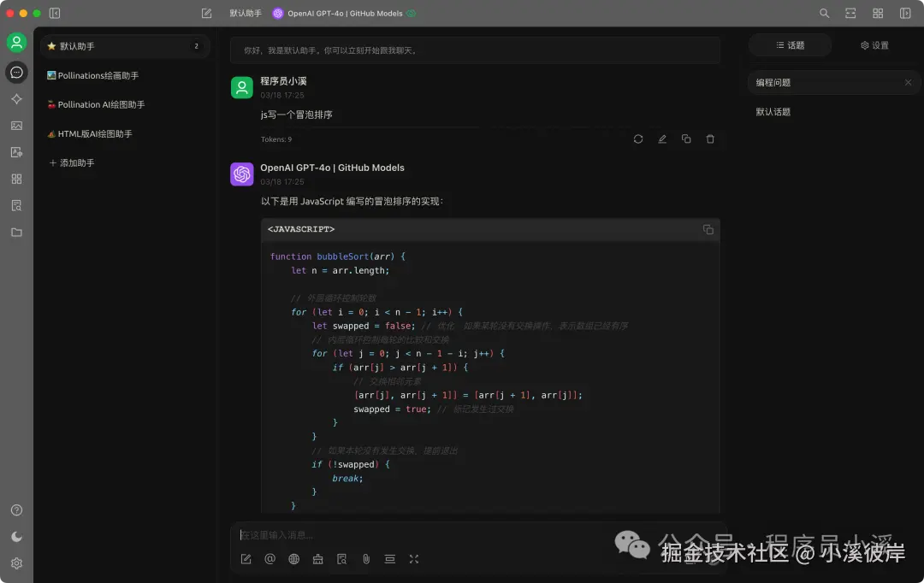This screenshot has width=924, height=583.
Task: Collapse the left assistants panel
Action: pyautogui.click(x=55, y=13)
